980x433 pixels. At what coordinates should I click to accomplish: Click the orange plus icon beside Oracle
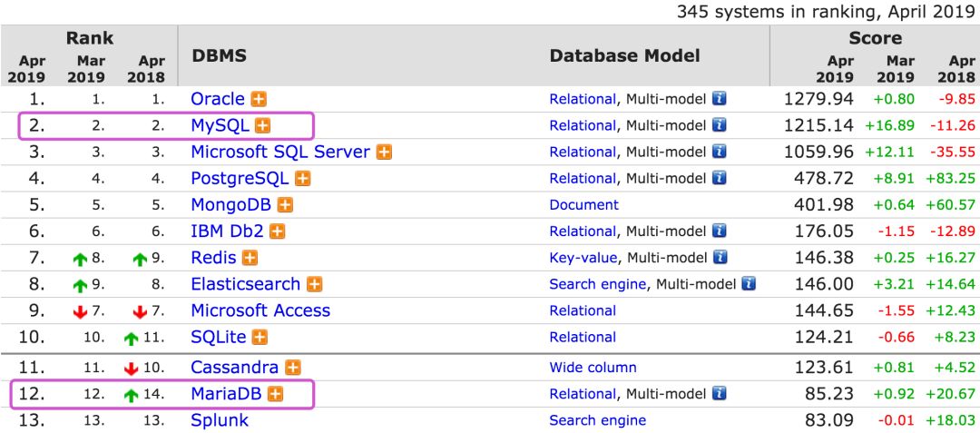coord(260,99)
